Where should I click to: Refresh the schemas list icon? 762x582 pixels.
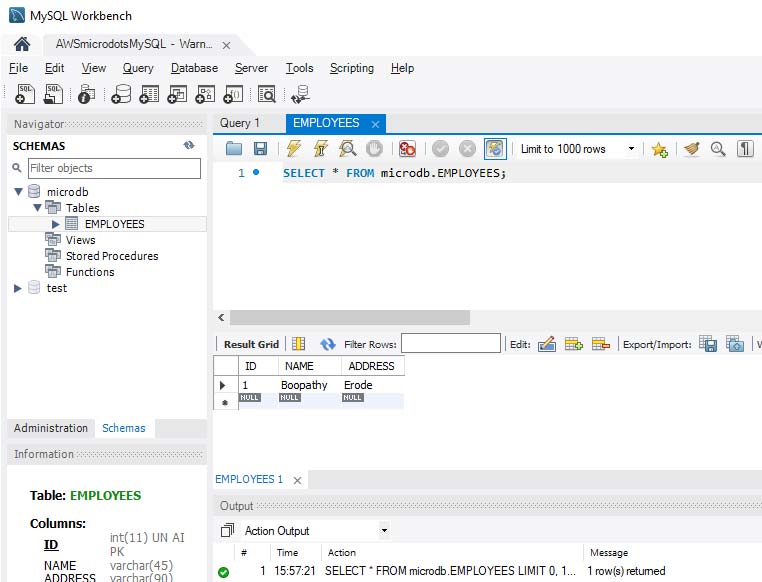189,145
